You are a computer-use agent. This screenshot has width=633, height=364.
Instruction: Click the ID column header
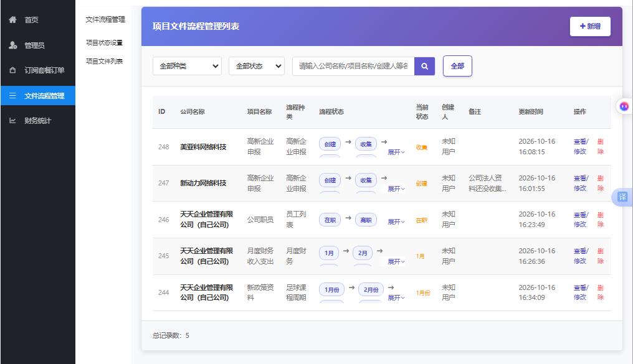tap(162, 111)
